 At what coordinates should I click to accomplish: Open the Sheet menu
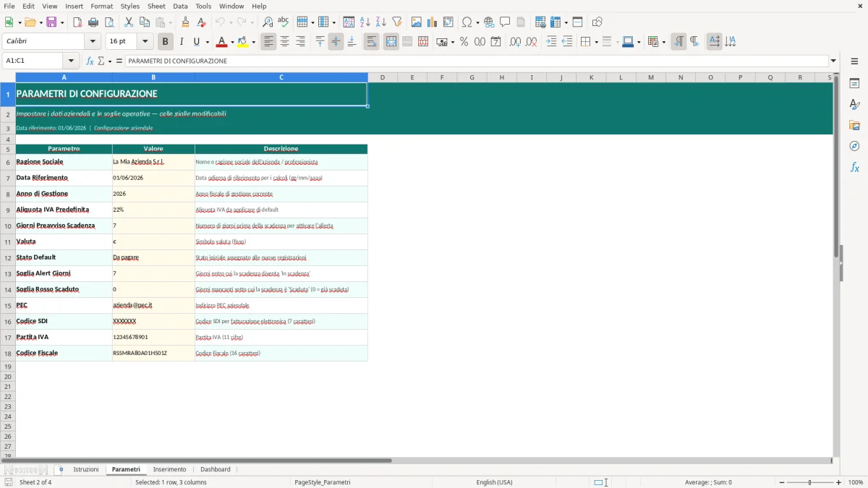(x=156, y=6)
